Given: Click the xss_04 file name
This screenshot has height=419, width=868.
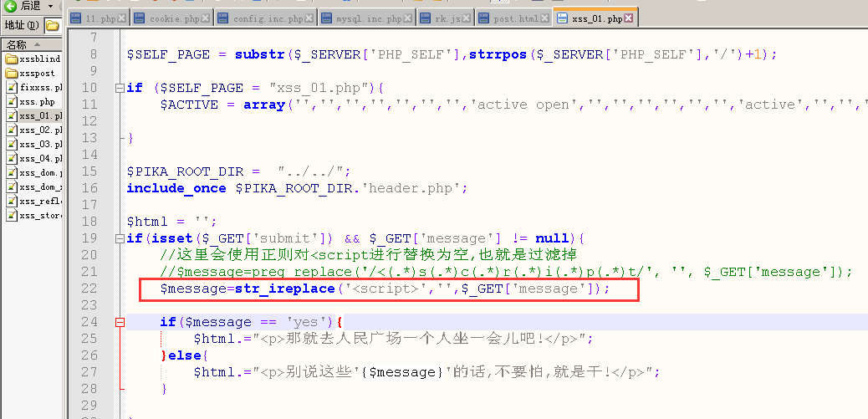Looking at the screenshot, I should click(41, 159).
